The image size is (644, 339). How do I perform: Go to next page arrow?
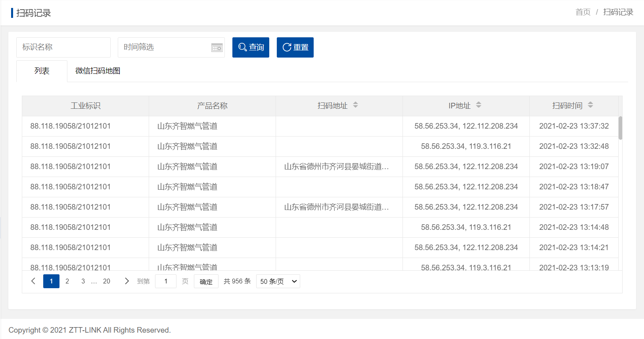coord(126,281)
